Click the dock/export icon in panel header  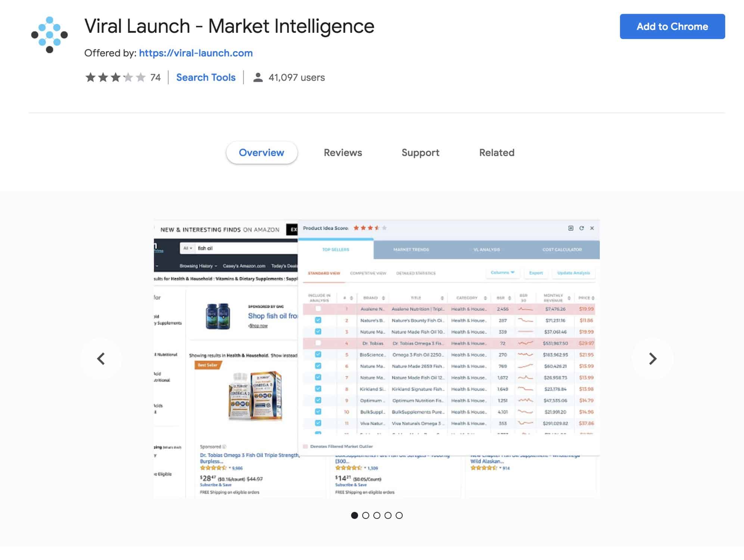(570, 228)
